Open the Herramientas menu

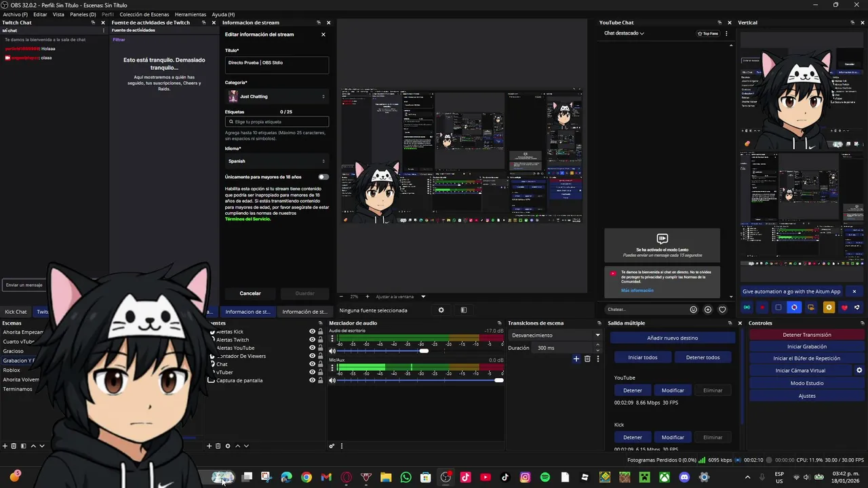tap(191, 14)
